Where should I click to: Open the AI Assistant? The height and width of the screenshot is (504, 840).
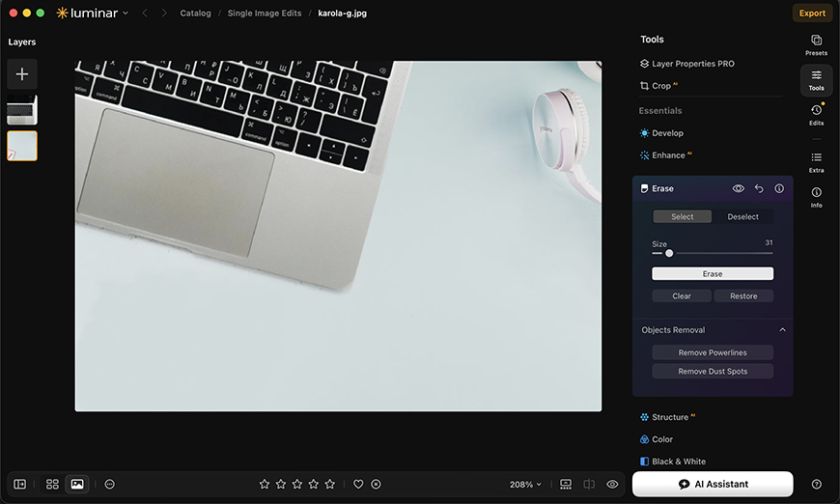pos(713,484)
